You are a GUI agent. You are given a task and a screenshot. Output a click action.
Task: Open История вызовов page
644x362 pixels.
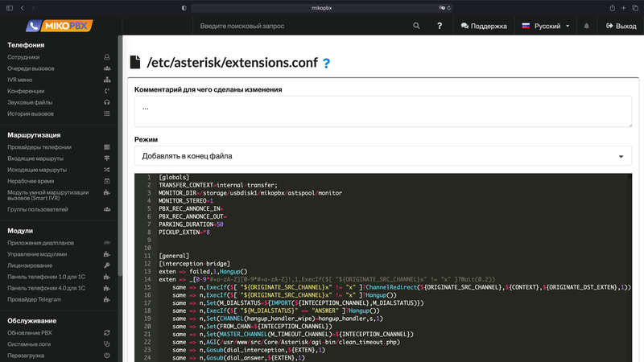tap(31, 113)
